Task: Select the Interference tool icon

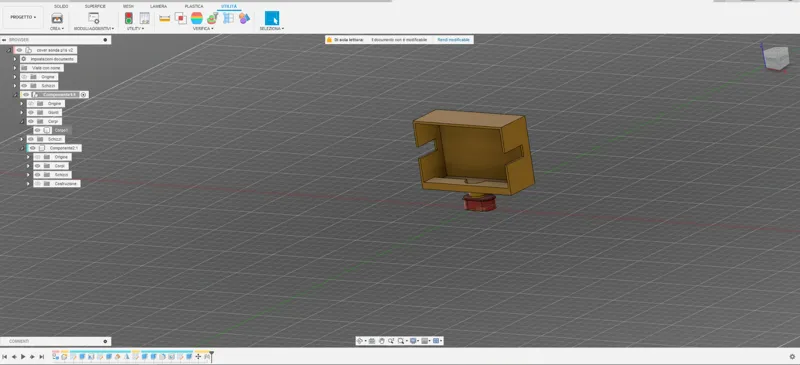Action: 181,18
